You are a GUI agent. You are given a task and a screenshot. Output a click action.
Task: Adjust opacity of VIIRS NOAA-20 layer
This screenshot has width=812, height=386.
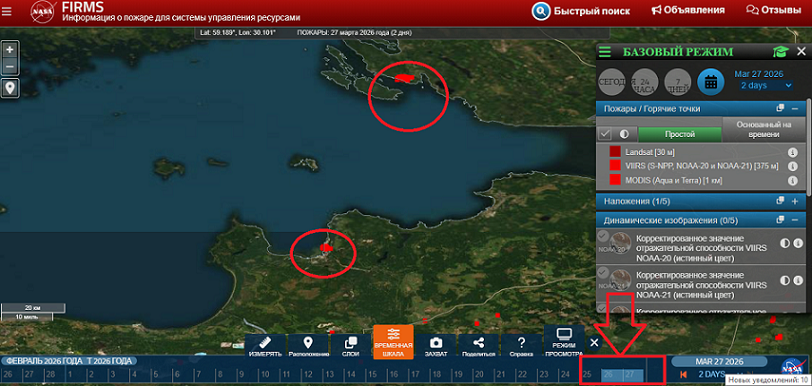pos(785,244)
